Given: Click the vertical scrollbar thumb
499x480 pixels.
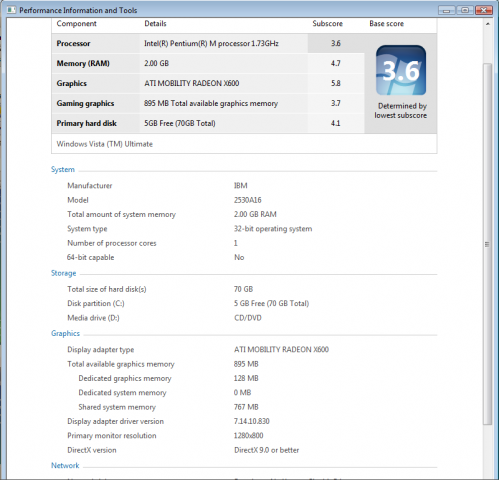Looking at the screenshot, I should [x=488, y=244].
